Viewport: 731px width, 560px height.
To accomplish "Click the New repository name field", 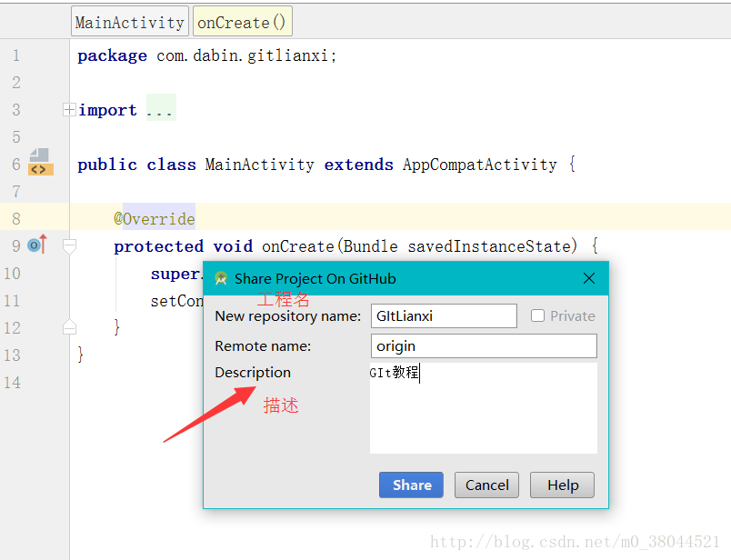I will (444, 315).
